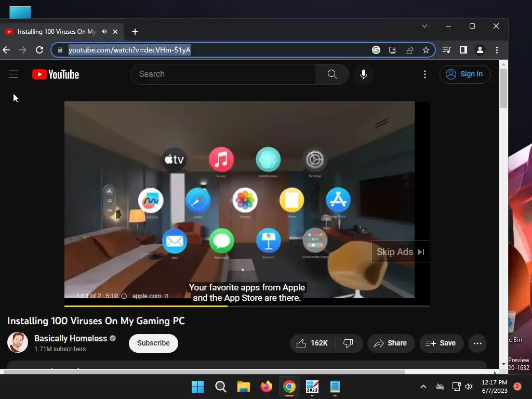Bookmark this tab with star icon

pyautogui.click(x=426, y=50)
